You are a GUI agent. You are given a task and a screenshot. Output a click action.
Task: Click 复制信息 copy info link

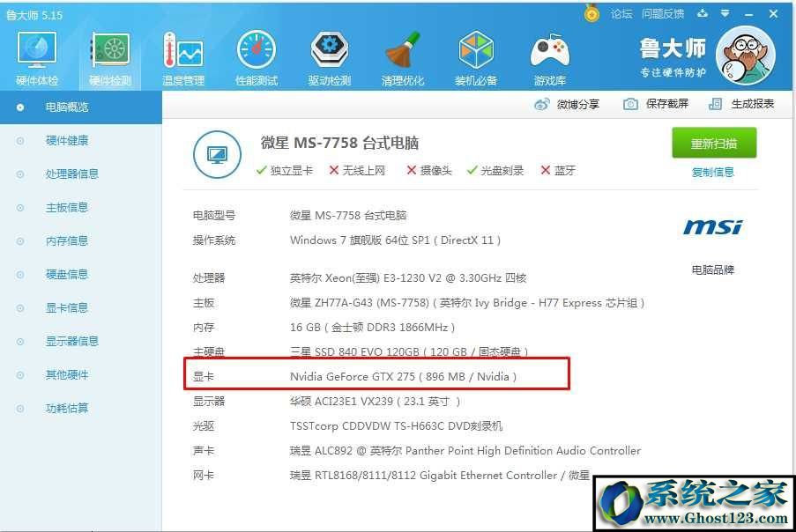pyautogui.click(x=713, y=172)
